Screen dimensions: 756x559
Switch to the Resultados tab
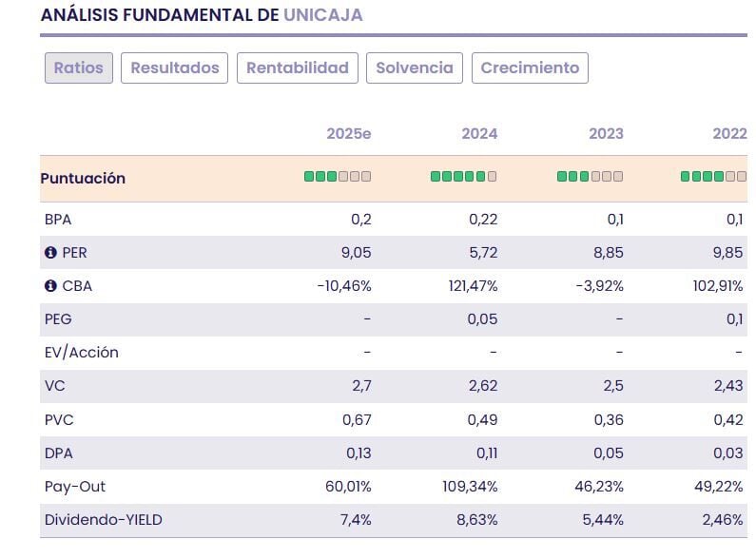(x=175, y=67)
